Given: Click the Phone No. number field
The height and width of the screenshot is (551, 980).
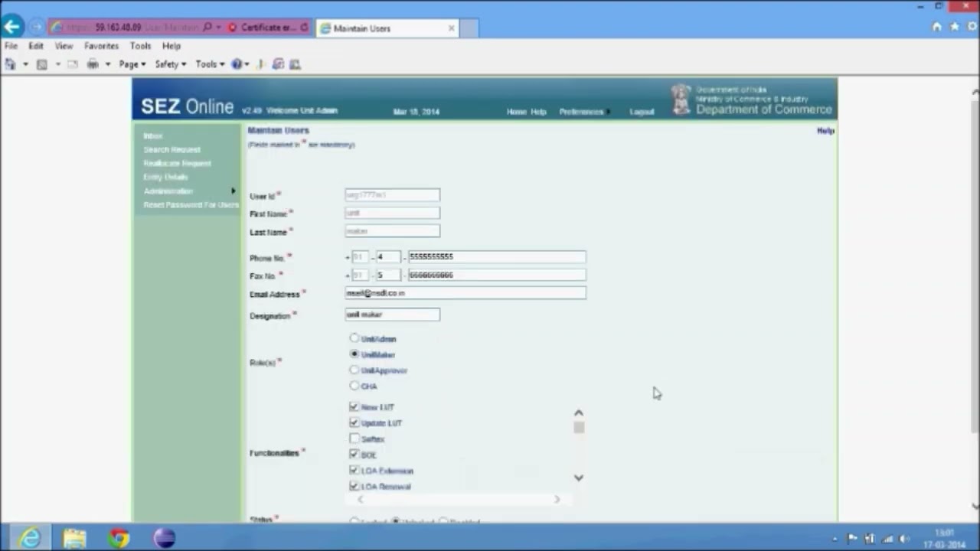Looking at the screenshot, I should (x=497, y=256).
